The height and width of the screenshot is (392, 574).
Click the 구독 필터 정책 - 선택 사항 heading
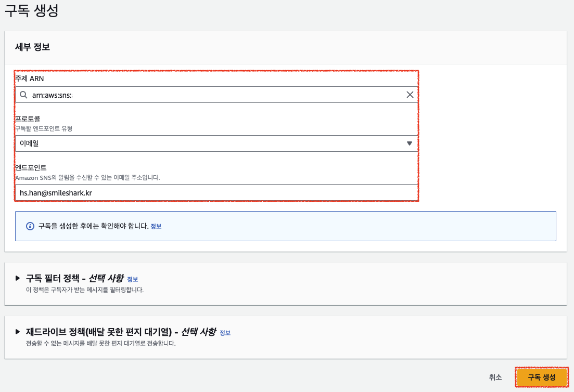pyautogui.click(x=74, y=278)
